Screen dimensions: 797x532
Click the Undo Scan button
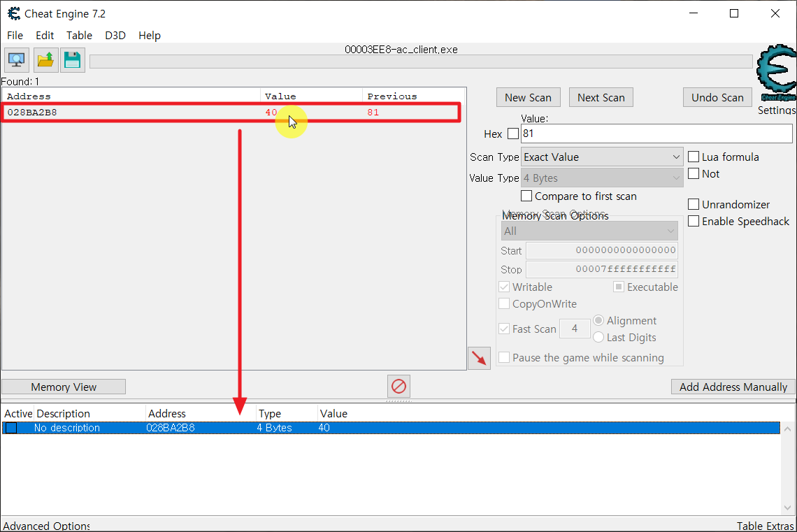pyautogui.click(x=717, y=98)
